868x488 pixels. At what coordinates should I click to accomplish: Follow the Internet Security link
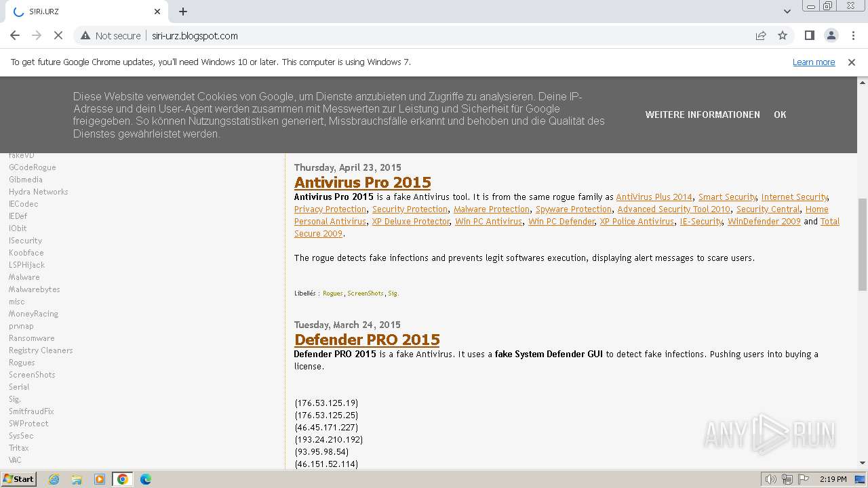pos(794,197)
